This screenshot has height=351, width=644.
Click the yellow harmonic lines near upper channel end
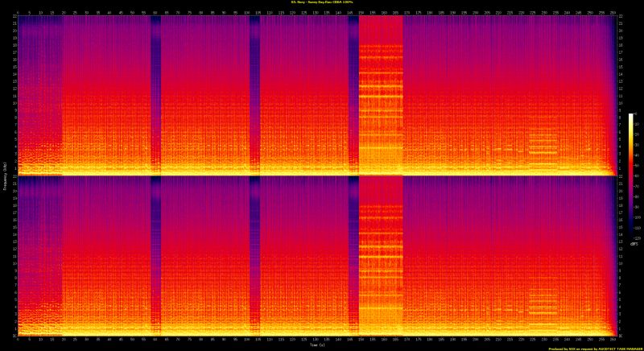[543, 145]
